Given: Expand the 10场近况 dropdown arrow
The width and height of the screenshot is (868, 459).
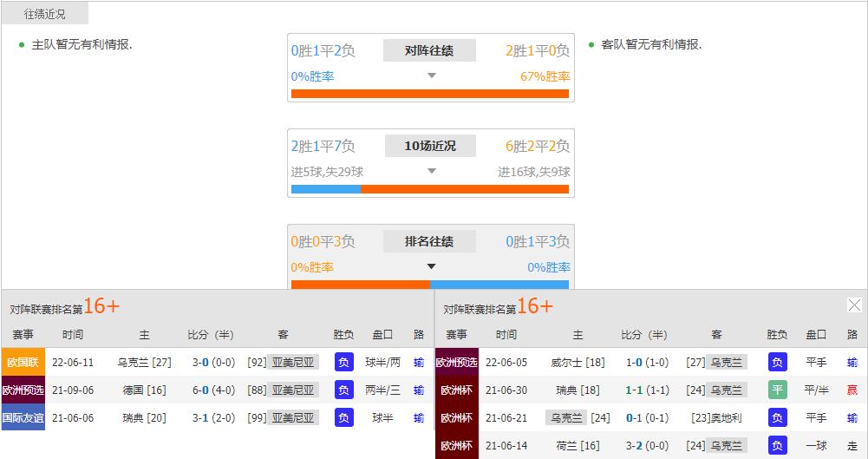Looking at the screenshot, I should pyautogui.click(x=432, y=171).
